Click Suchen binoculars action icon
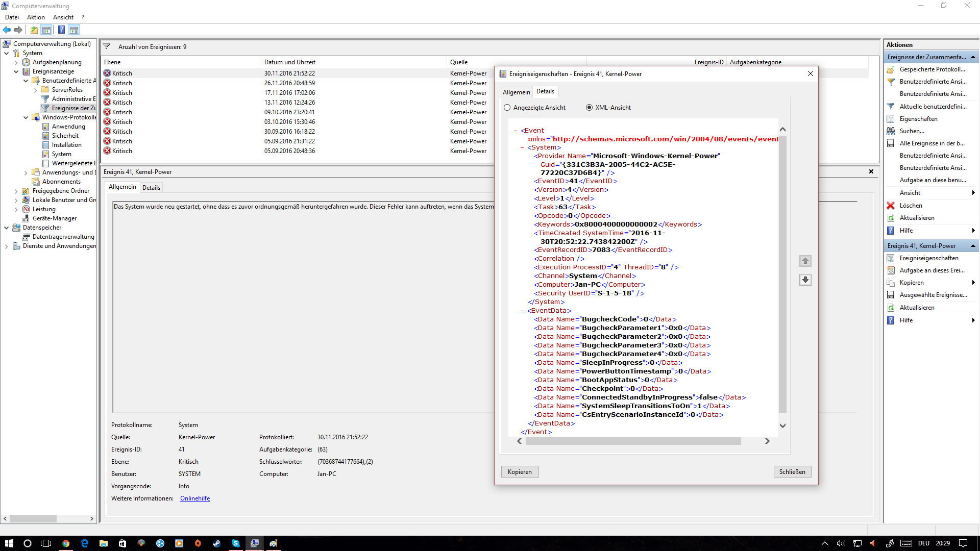 (891, 131)
